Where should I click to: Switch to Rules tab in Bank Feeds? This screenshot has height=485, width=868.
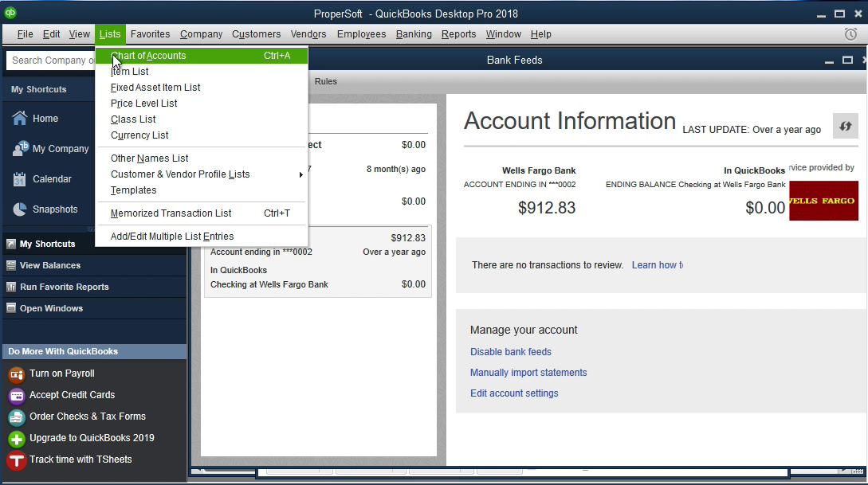[325, 81]
